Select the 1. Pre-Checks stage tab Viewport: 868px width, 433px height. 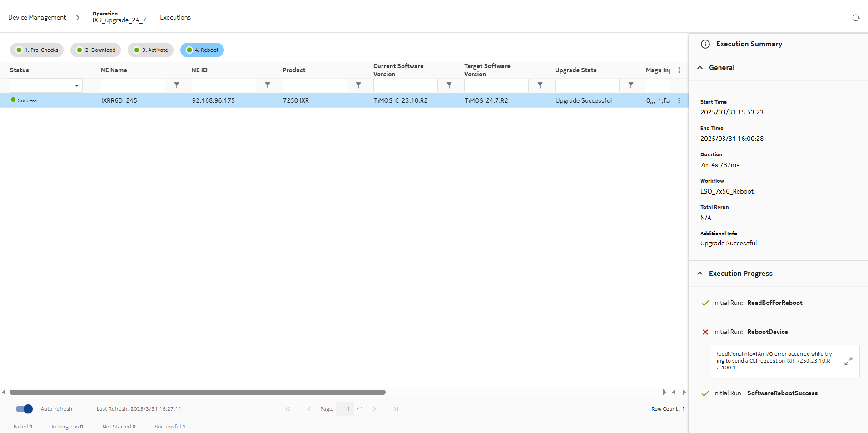(37, 50)
